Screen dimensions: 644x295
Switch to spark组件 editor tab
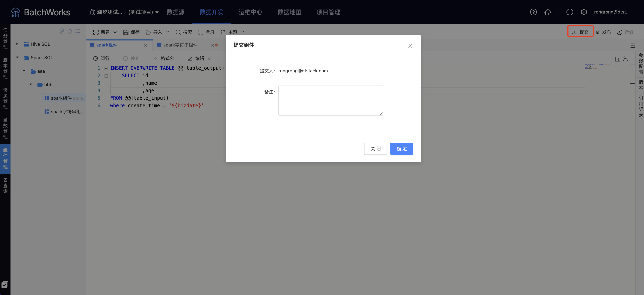pyautogui.click(x=107, y=45)
